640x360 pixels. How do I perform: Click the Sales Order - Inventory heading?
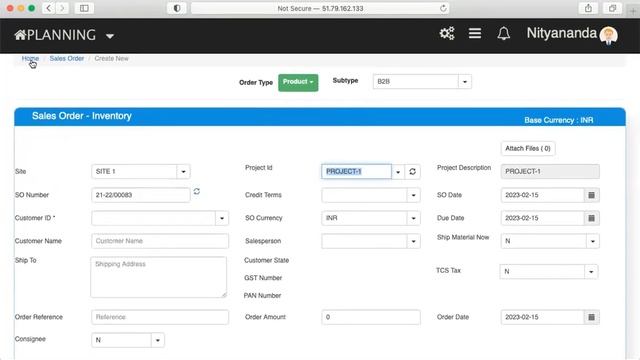82,116
